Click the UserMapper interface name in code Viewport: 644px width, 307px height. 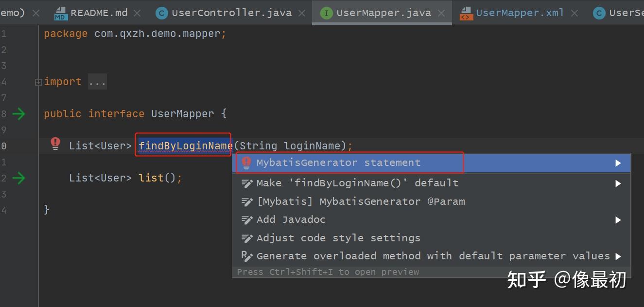pyautogui.click(x=183, y=114)
